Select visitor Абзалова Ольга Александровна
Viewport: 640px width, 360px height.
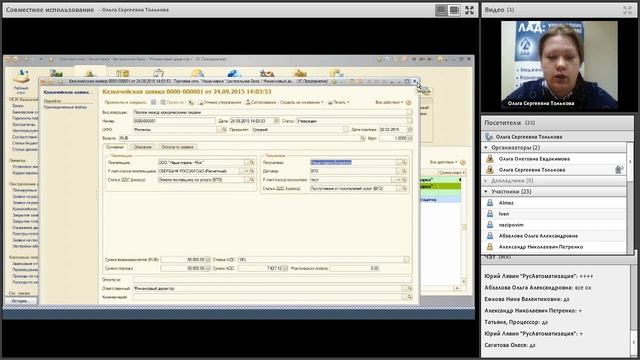pos(538,236)
